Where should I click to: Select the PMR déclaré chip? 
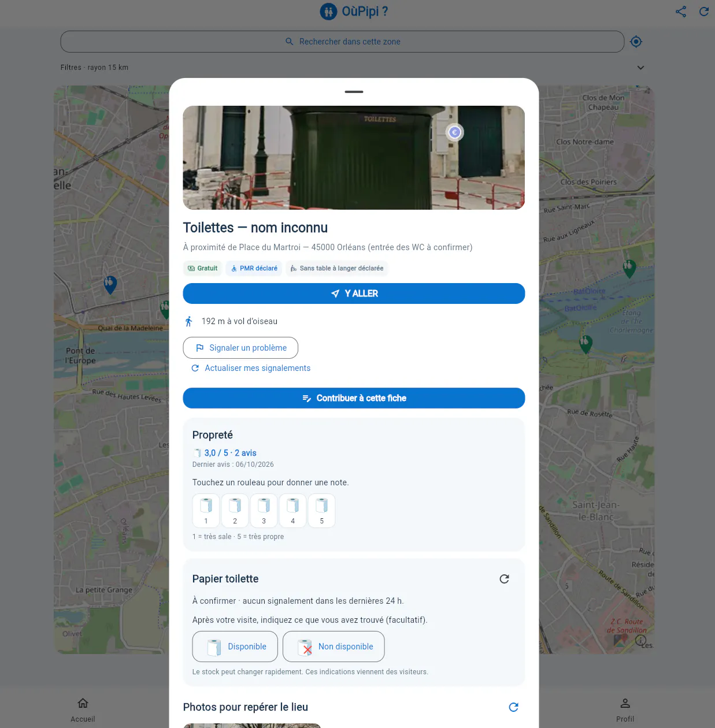tap(254, 268)
